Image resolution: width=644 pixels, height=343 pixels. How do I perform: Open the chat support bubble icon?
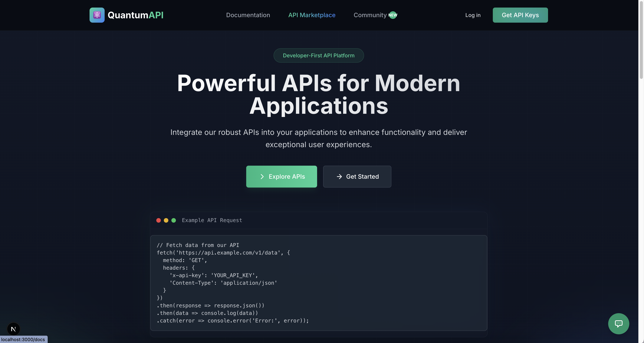tap(619, 324)
